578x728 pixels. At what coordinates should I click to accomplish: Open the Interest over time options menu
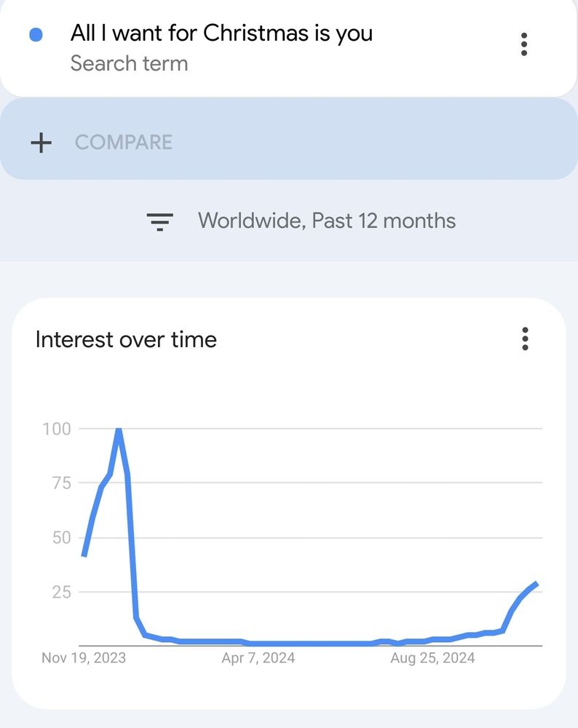[x=523, y=340]
